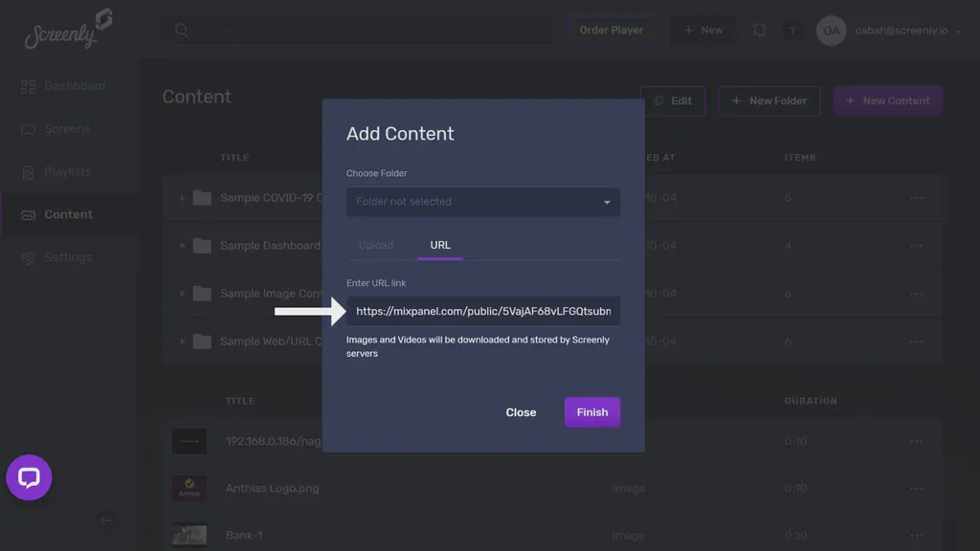Open the account menu for oabah@screenly.io
980x551 pixels.
pos(900,30)
